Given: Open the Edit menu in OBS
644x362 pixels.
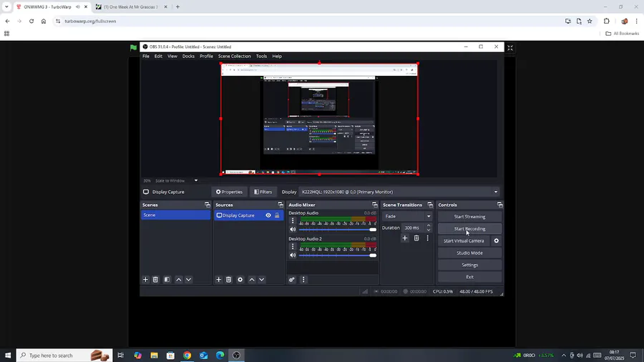Looking at the screenshot, I should (158, 57).
